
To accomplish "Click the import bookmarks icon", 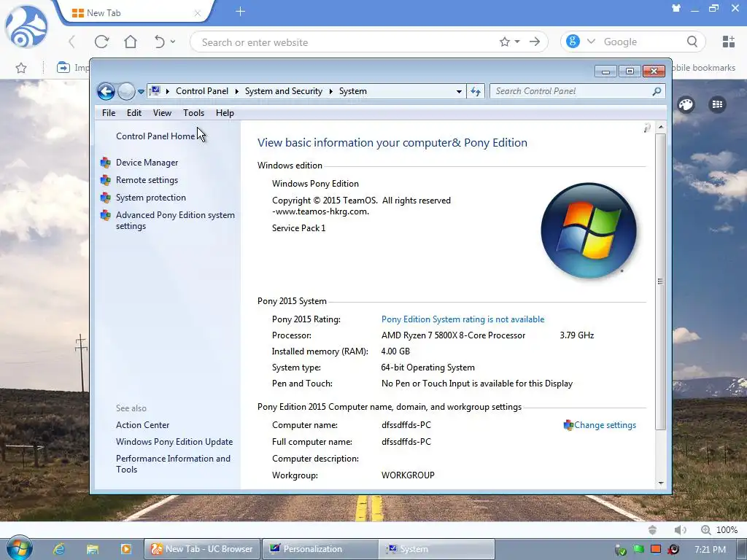I will coord(63,68).
